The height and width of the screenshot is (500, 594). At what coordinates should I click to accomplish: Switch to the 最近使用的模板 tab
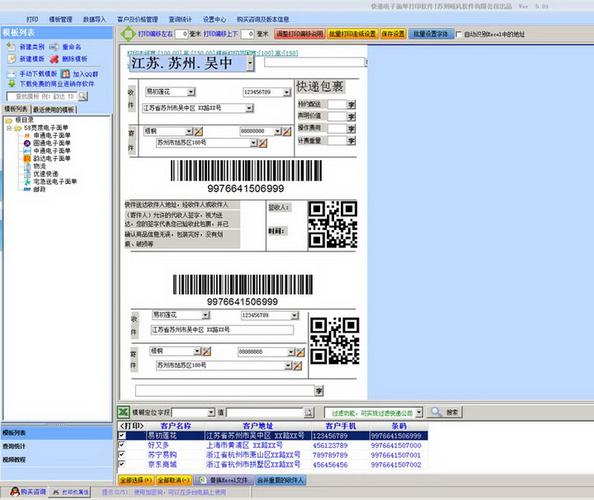[54, 110]
